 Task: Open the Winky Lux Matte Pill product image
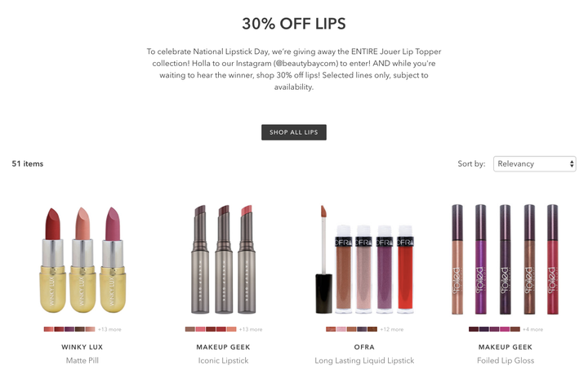coord(82,260)
